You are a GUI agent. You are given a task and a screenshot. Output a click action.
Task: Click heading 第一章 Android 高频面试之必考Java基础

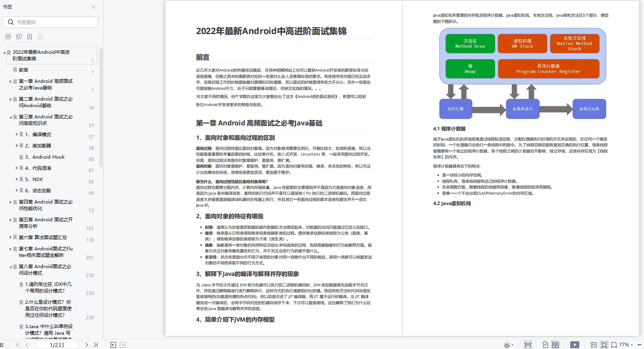259,123
